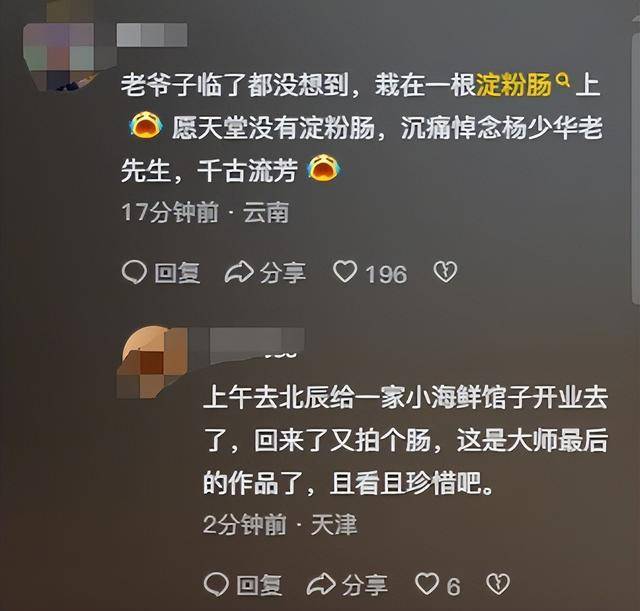The height and width of the screenshot is (611, 640).
Task: Dislike the Yunnan comment via broken heart
Action: click(445, 272)
